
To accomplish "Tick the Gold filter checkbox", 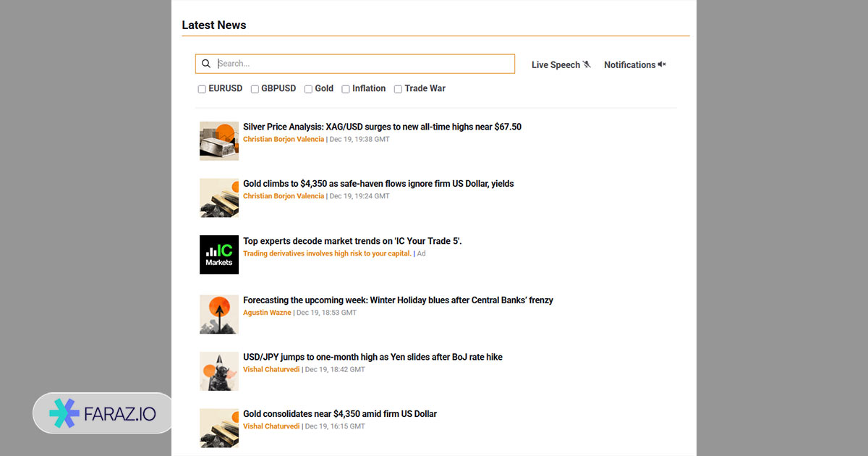I will (x=308, y=89).
